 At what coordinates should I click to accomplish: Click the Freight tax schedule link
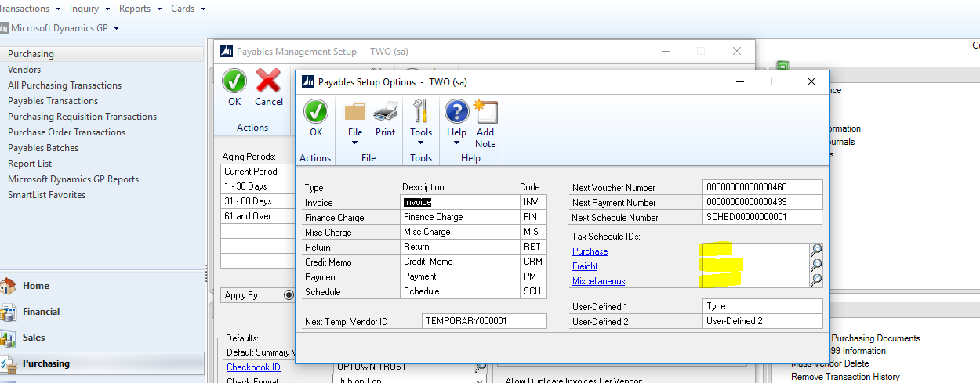point(585,266)
